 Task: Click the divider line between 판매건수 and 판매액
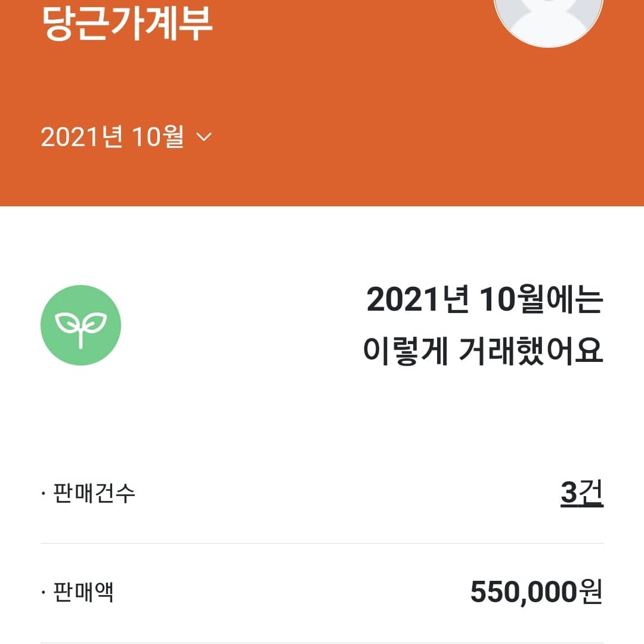(322, 543)
